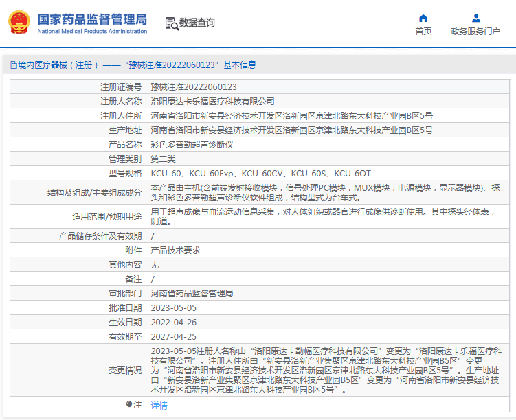The height and width of the screenshot is (420, 516).
Task: Click the 型号规格 row label
Action: 125,174
